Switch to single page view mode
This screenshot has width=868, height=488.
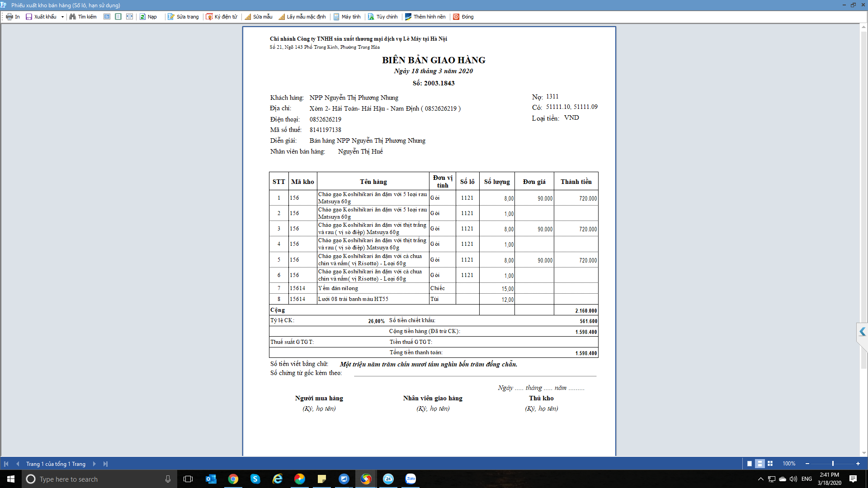click(x=750, y=464)
